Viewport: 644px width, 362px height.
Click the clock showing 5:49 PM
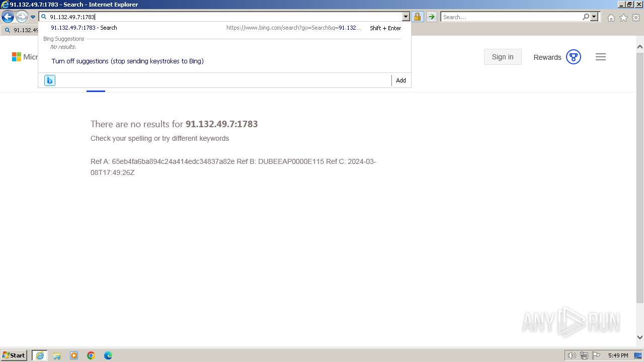618,355
